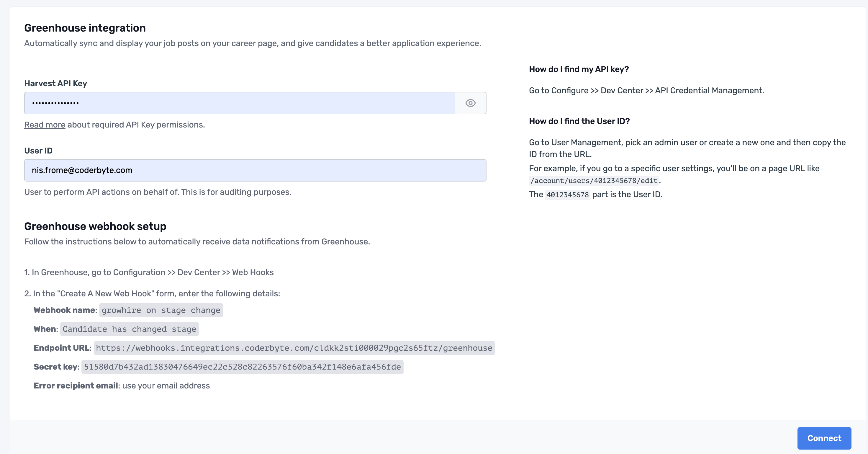Click the Error recipient email instruction
This screenshot has height=454, width=868.
click(121, 386)
